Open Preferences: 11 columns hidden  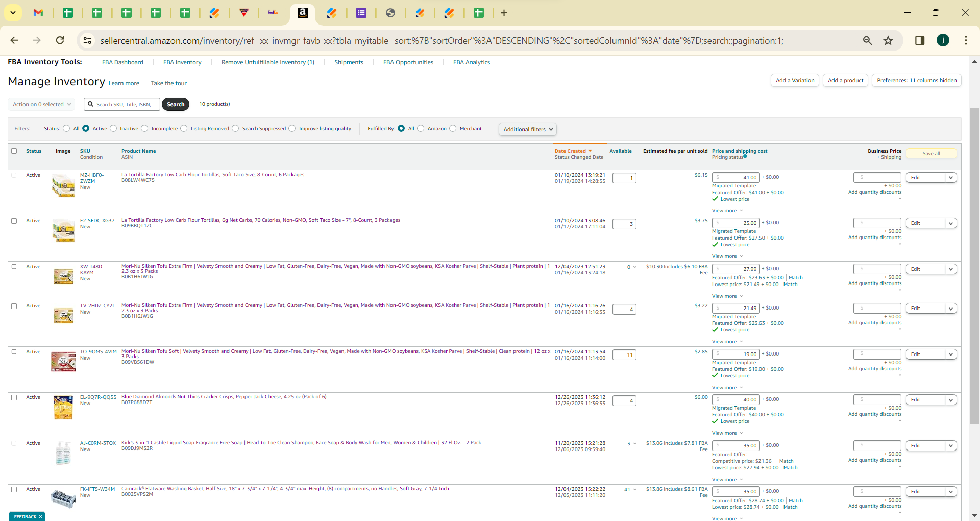(x=917, y=80)
